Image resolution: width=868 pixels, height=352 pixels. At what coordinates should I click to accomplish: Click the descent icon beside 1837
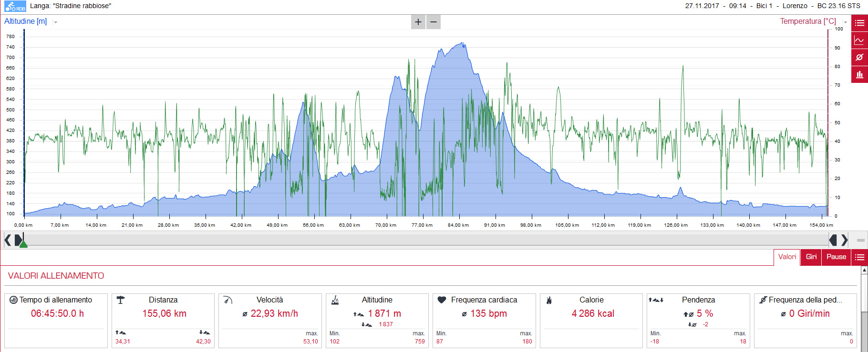click(x=366, y=325)
